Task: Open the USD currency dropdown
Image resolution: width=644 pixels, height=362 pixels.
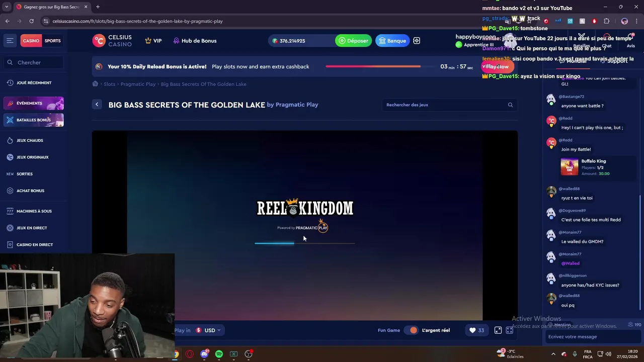Action: (x=208, y=330)
